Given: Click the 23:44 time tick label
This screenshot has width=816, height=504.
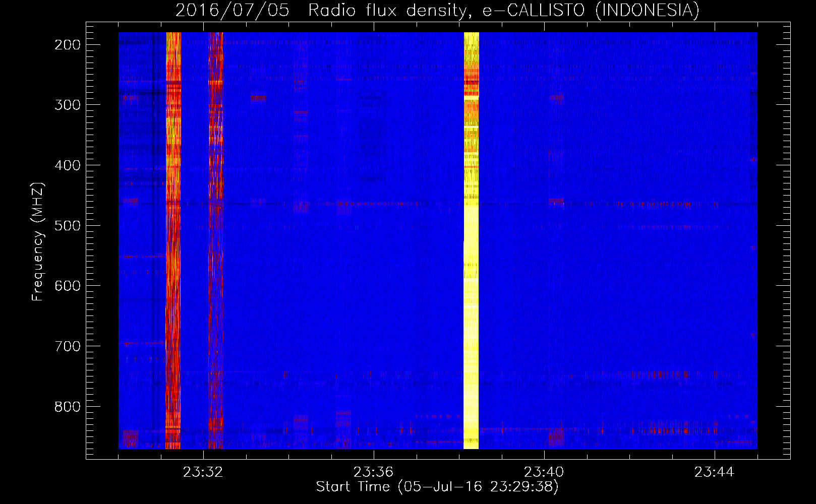Looking at the screenshot, I should pyautogui.click(x=714, y=472).
